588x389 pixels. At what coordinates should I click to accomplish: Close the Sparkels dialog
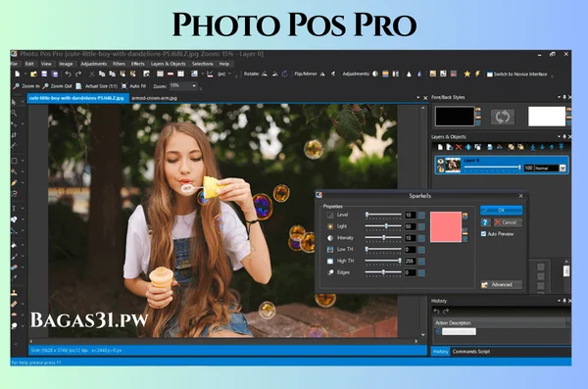click(x=521, y=196)
